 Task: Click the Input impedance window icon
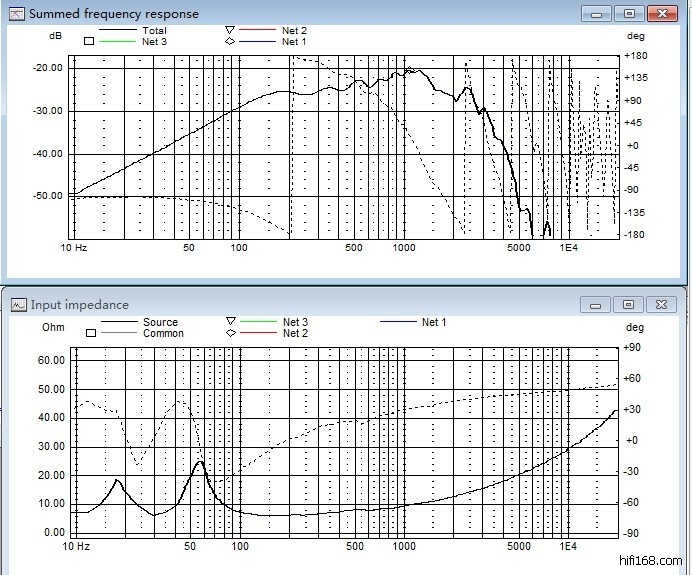point(18,304)
